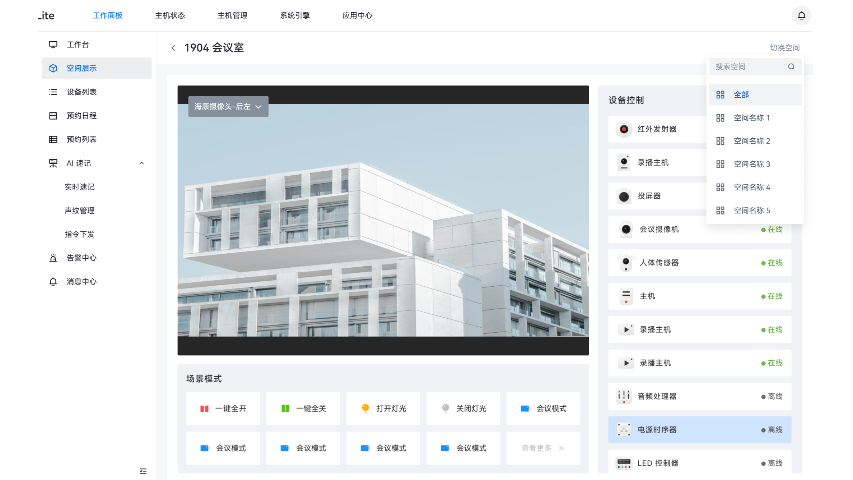Screen dimensions: 853x480
Task: Click the 红外发射器 red device icon
Action: click(x=624, y=129)
